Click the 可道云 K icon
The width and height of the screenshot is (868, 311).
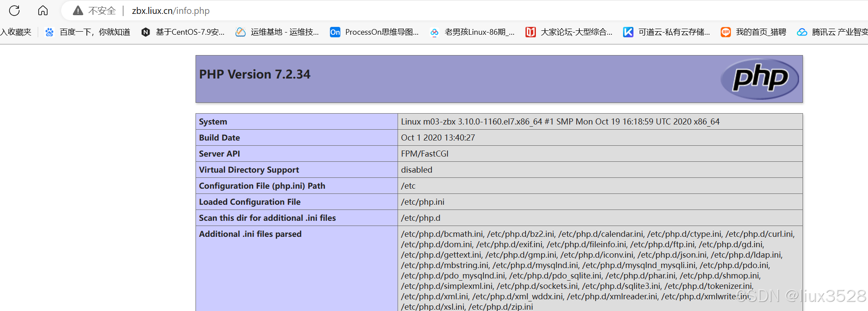628,32
